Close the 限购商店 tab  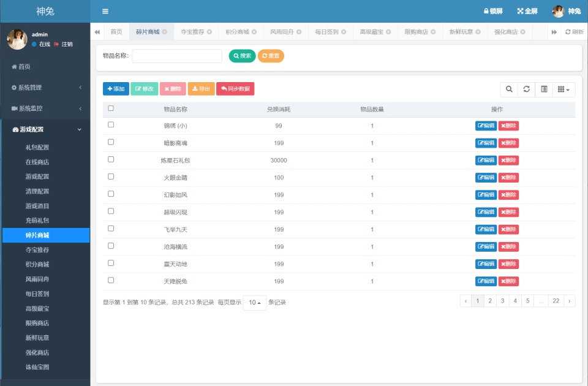click(x=433, y=32)
